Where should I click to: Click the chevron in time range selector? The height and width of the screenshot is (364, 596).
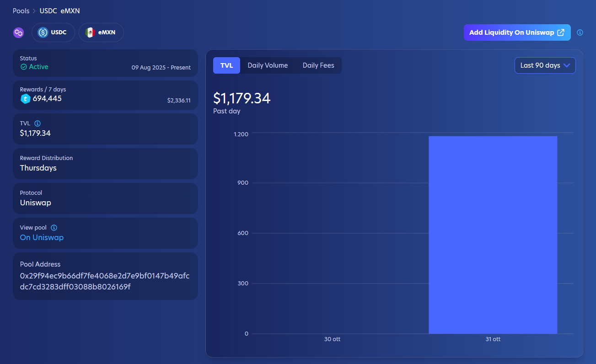click(567, 65)
